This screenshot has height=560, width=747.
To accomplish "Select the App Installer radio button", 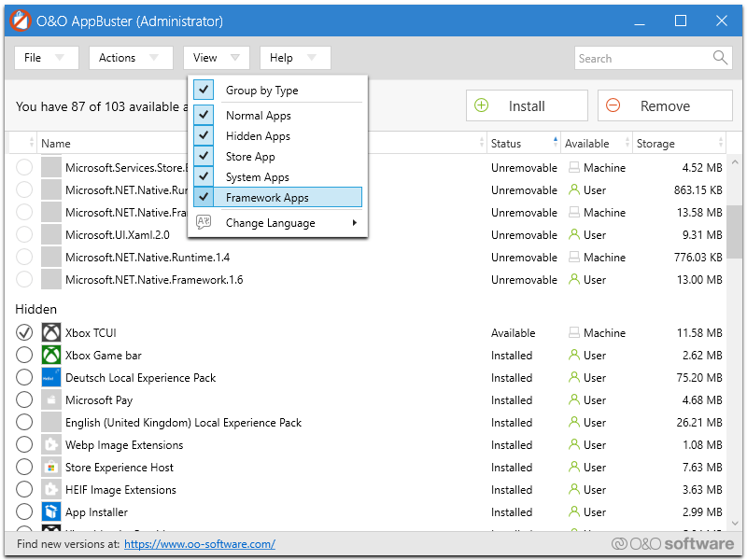I will (24, 511).
